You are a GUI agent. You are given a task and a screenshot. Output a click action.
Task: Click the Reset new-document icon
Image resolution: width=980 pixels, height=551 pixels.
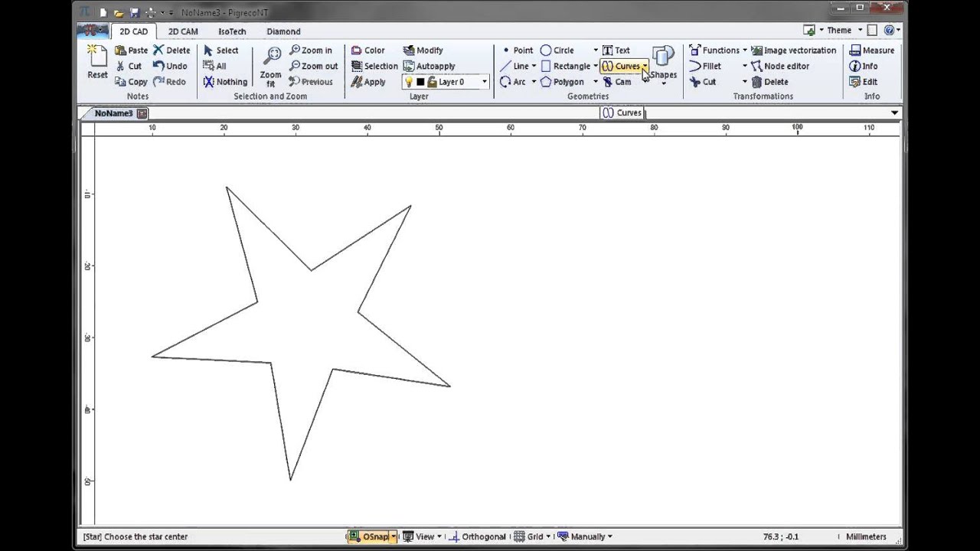point(97,55)
